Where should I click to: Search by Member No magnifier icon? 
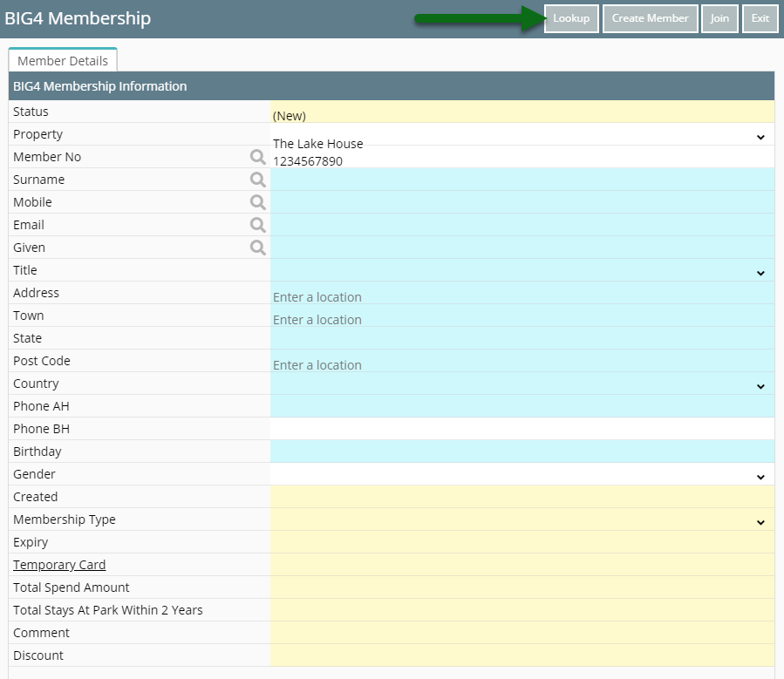tap(257, 157)
